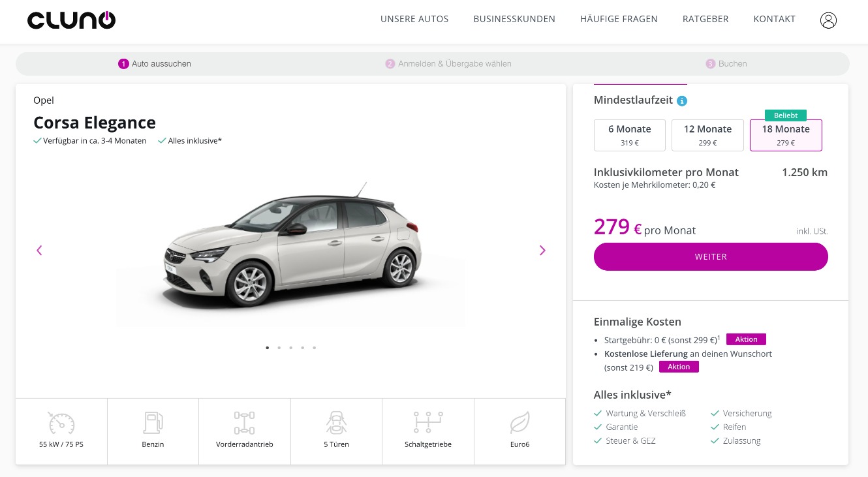Click step 2 circle Anmelden & Übergabe
This screenshot has width=868, height=477.
click(x=390, y=64)
